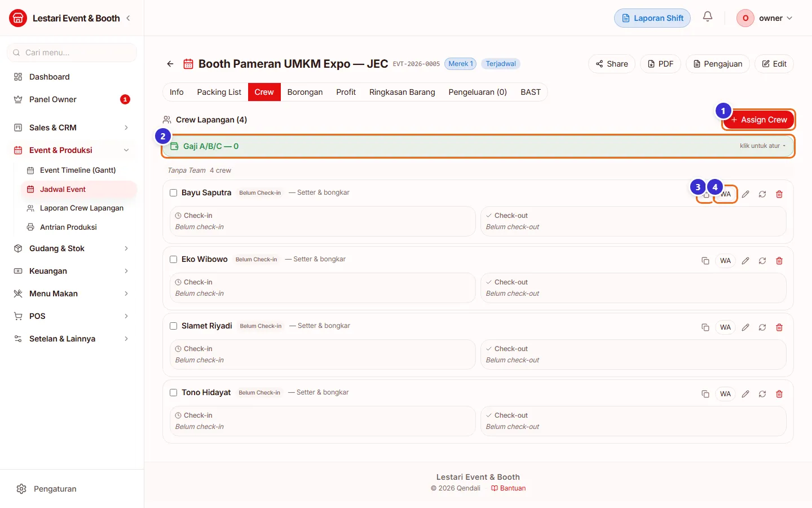
Task: Edit pencil icon for Eko Wibowo
Action: coord(745,261)
